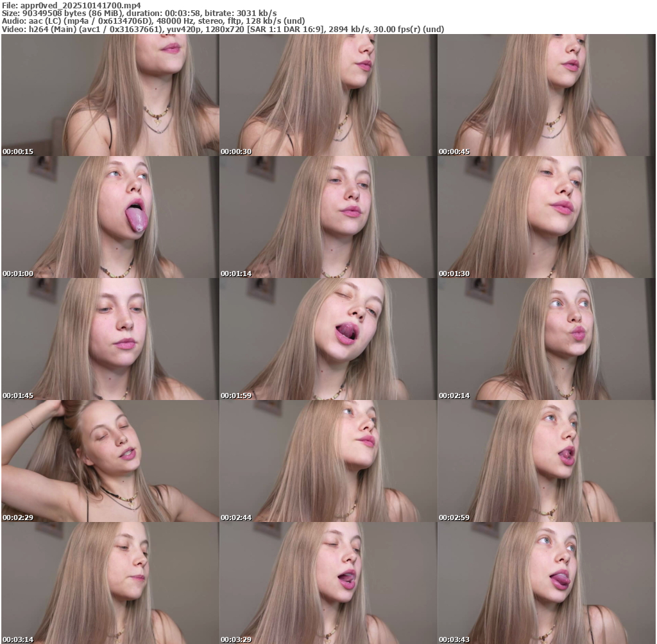The height and width of the screenshot is (644, 657).
Task: Select the frame marked 00:00:30
Action: (x=328, y=95)
